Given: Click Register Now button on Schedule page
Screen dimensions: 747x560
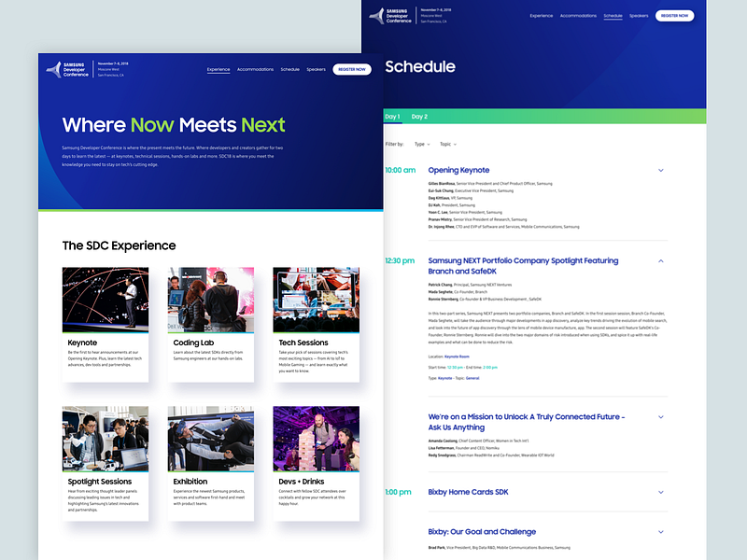Looking at the screenshot, I should pyautogui.click(x=674, y=16).
